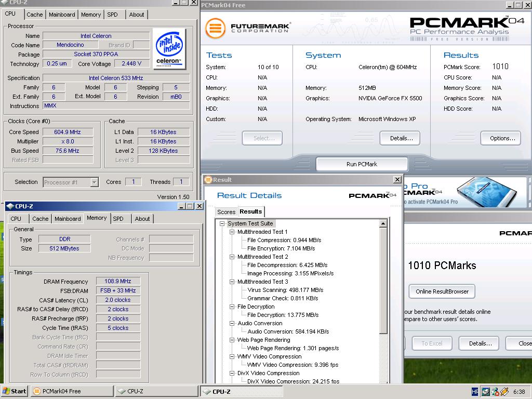Collapse the DivX Video Compression node
The height and width of the screenshot is (399, 532).
click(x=232, y=373)
